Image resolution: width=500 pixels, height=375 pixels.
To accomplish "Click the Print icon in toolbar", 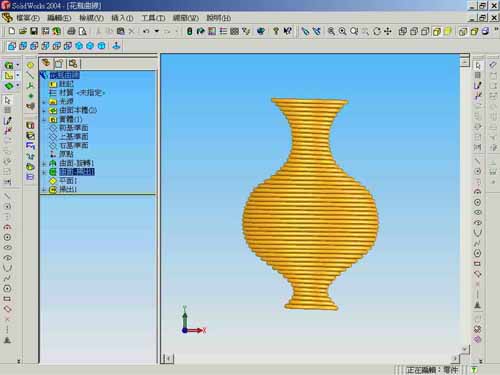I will coord(71,31).
